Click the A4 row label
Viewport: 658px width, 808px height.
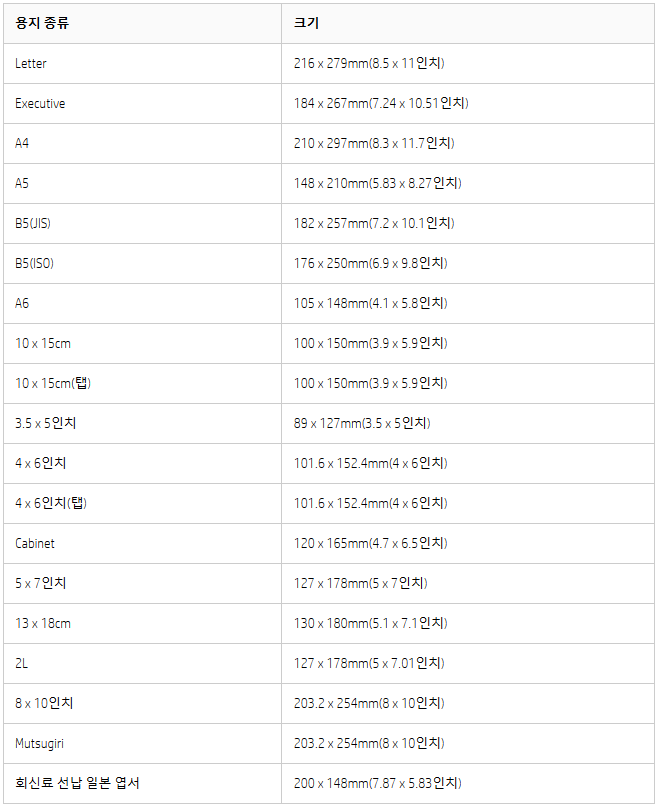point(22,143)
